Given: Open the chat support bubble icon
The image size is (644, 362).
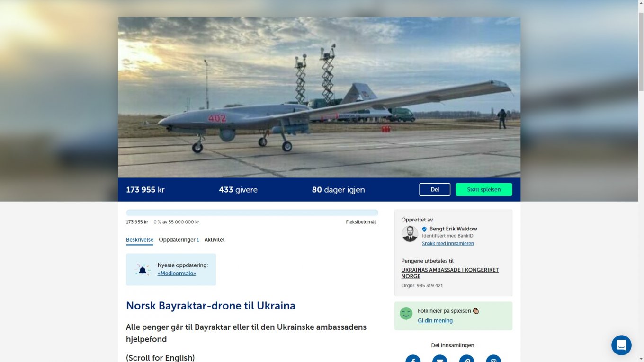Looking at the screenshot, I should pos(621,345).
